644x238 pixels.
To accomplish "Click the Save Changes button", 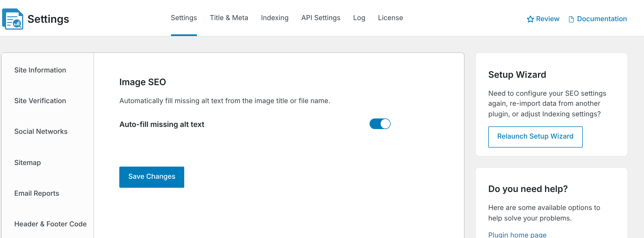I will [152, 177].
